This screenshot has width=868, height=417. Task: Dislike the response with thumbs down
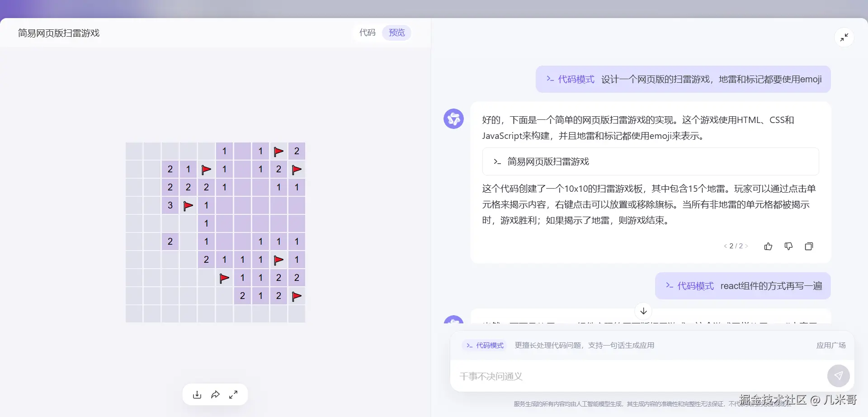tap(788, 246)
